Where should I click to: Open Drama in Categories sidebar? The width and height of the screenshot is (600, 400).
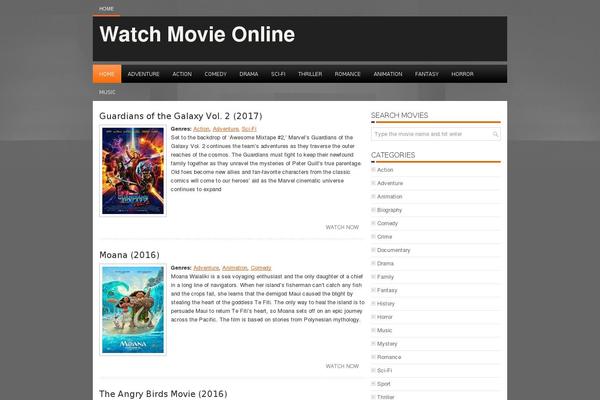coord(385,264)
